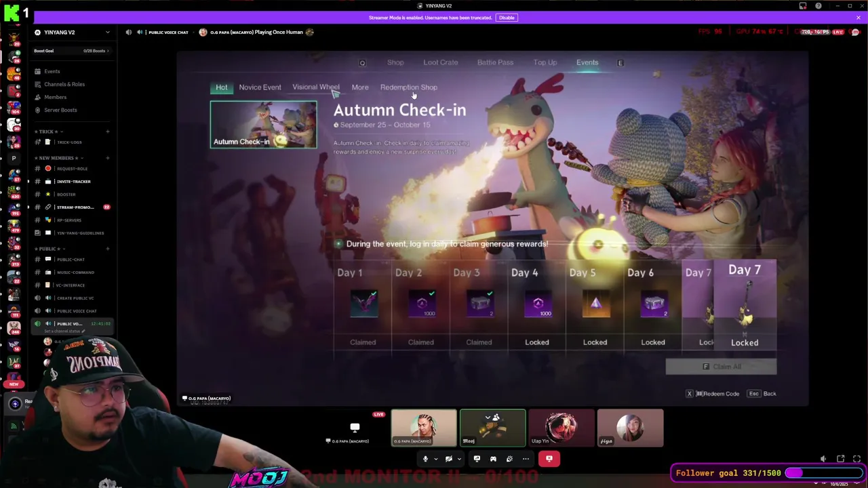Open the stream-promo channel with 22 mentions
Image resolution: width=868 pixels, height=488 pixels.
coord(71,207)
